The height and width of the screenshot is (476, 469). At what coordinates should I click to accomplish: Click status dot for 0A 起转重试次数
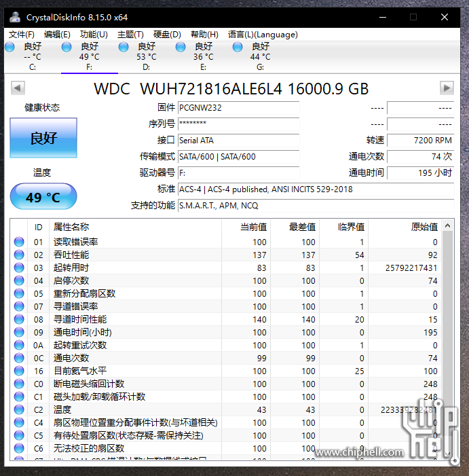[x=19, y=345]
